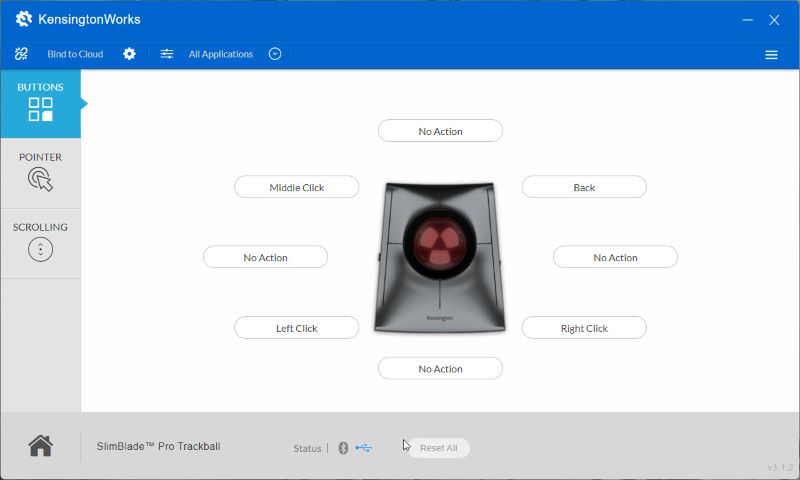
Task: Click the Reset All button
Action: (439, 448)
